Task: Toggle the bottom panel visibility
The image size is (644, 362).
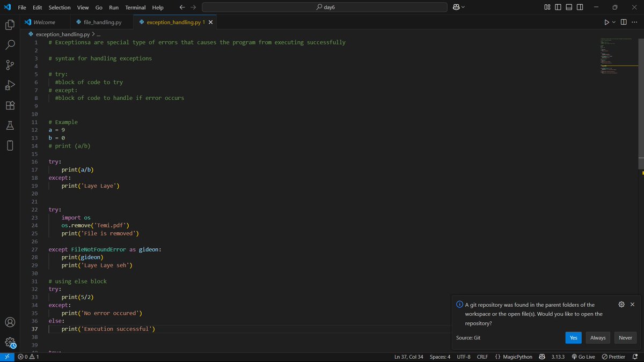Action: (x=569, y=7)
